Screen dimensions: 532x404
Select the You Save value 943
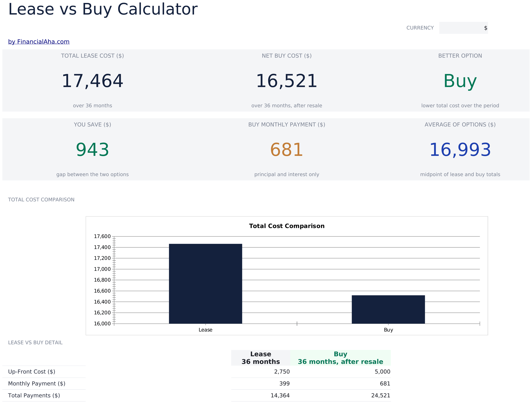[x=93, y=150]
